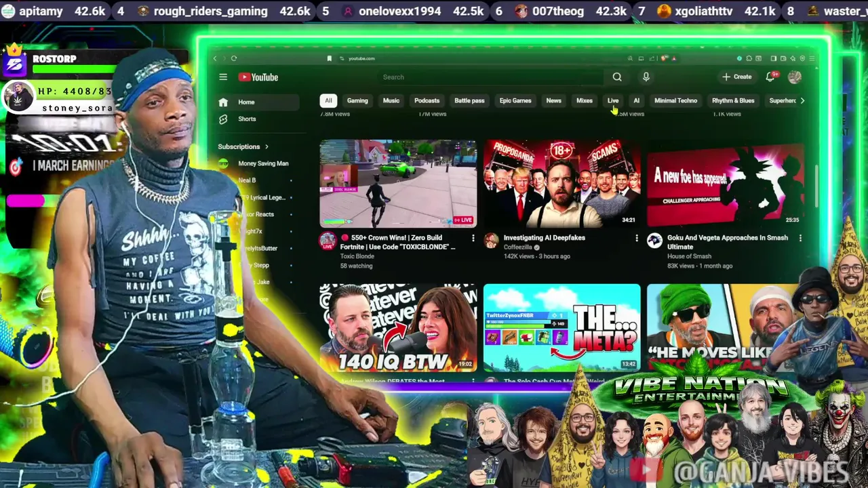Image resolution: width=868 pixels, height=488 pixels.
Task: Select the Mixes filter chip
Action: [585, 101]
